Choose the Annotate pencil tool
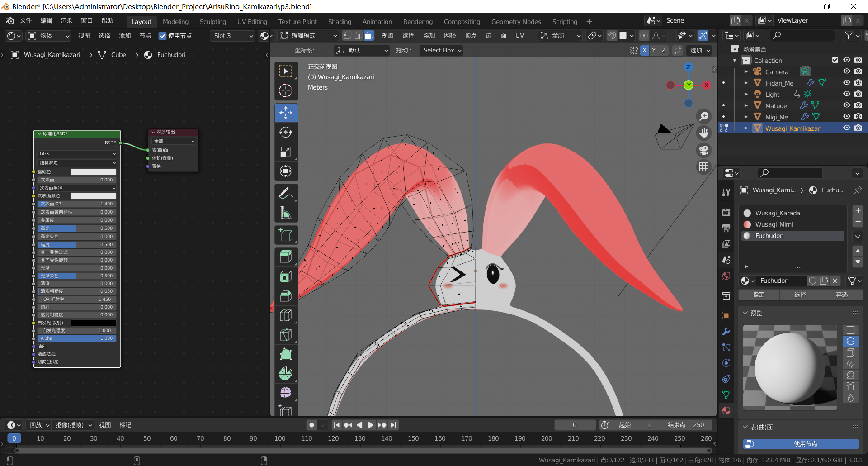This screenshot has width=868, height=466. click(x=286, y=194)
